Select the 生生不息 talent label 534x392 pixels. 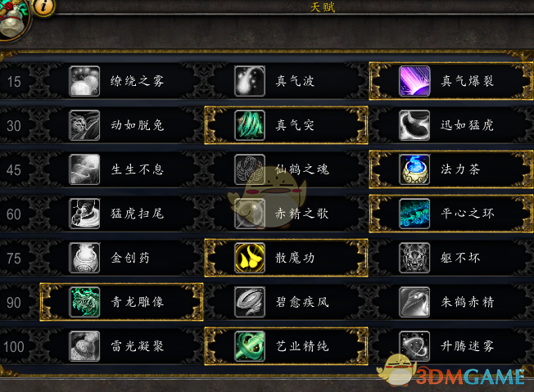[x=138, y=169]
